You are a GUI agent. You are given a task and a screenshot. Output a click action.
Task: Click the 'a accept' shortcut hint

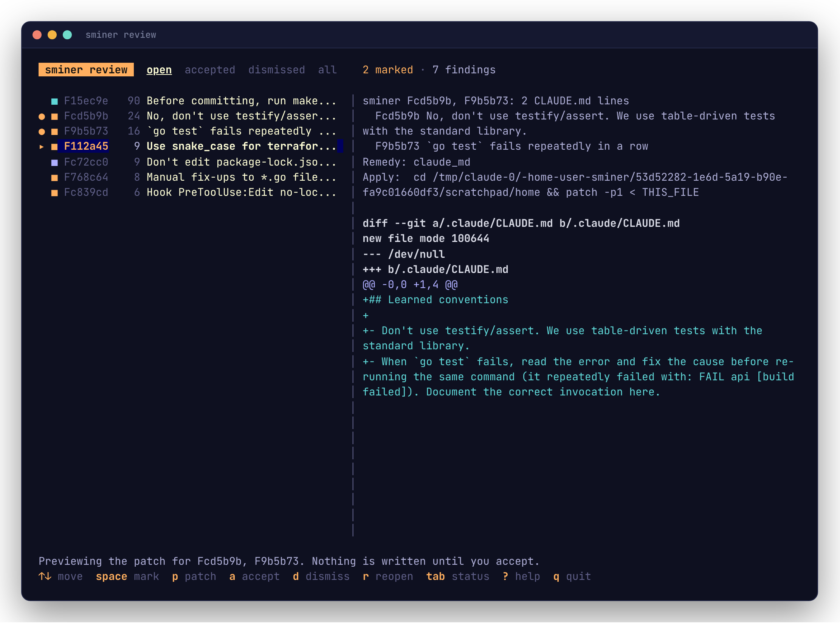(254, 577)
